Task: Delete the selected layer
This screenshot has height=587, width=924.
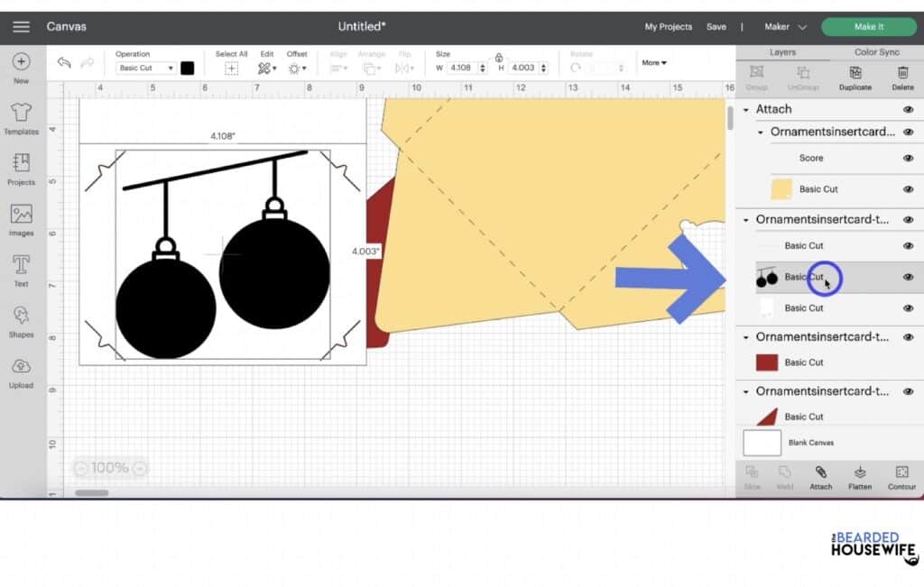Action: click(x=902, y=78)
